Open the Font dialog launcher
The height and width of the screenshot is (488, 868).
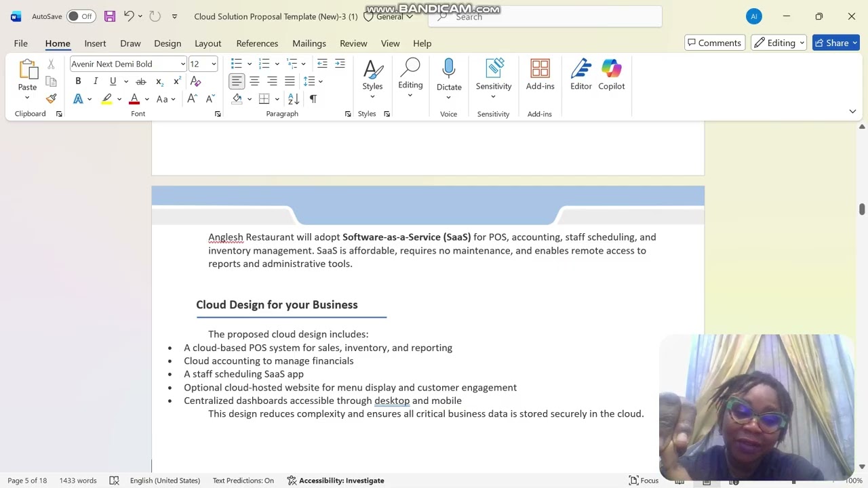tap(218, 114)
